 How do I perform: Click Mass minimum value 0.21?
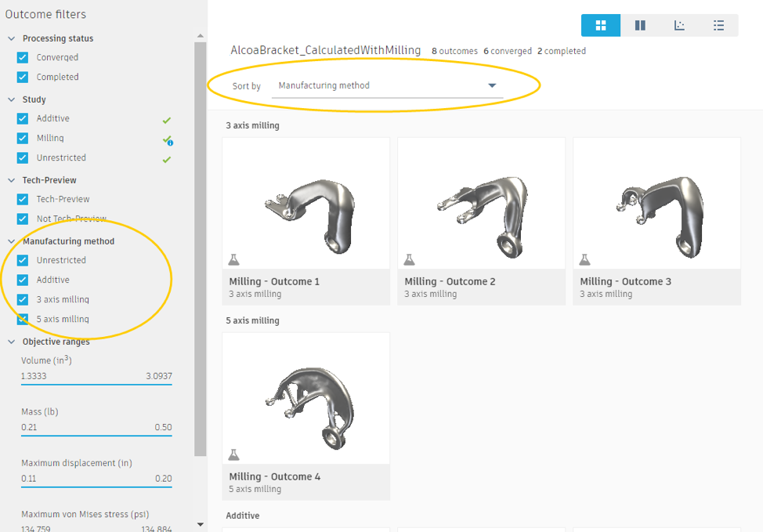point(29,427)
